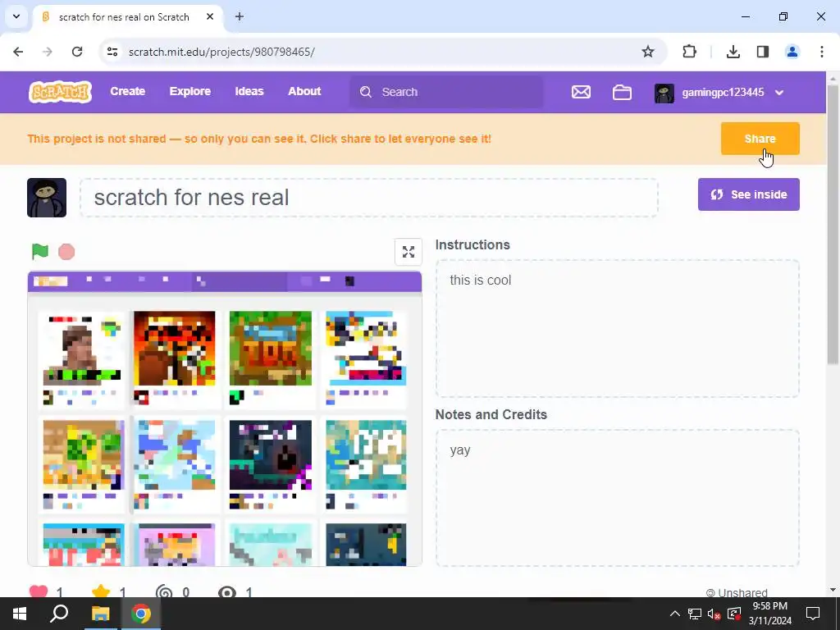The width and height of the screenshot is (840, 630).
Task: Click the See inside button
Action: (748, 194)
